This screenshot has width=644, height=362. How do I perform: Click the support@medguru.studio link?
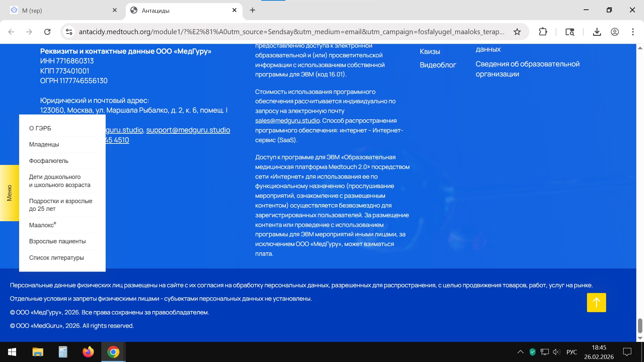click(188, 130)
